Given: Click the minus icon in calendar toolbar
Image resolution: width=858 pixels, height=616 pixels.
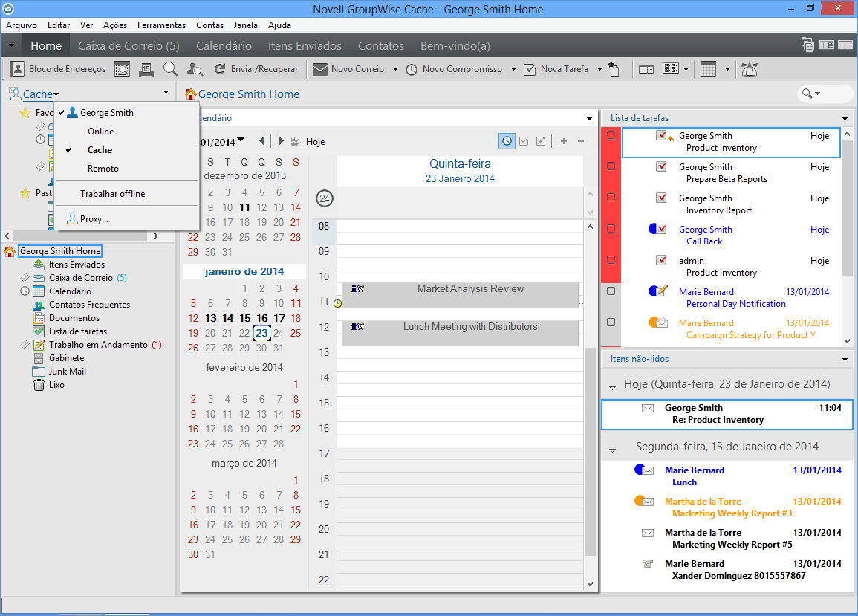Looking at the screenshot, I should click(x=581, y=141).
